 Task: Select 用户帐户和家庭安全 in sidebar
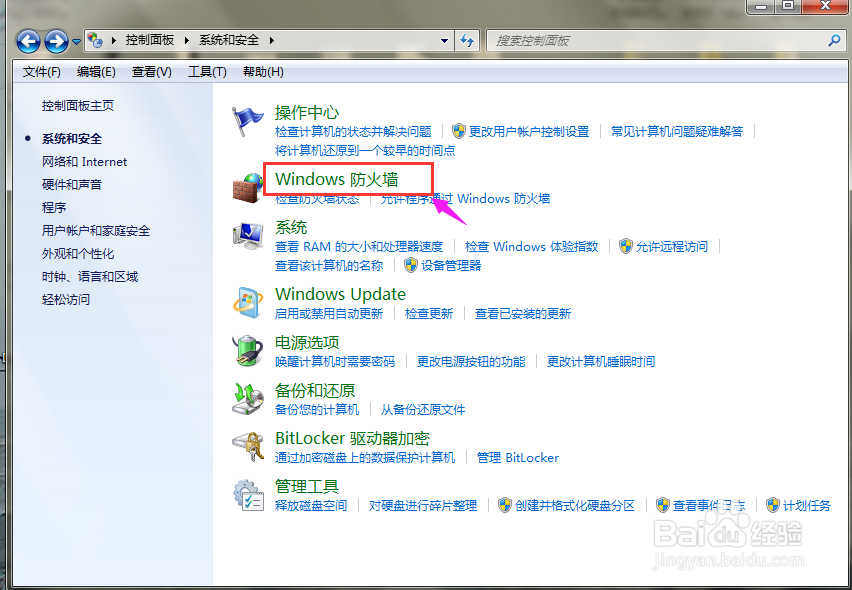(96, 231)
